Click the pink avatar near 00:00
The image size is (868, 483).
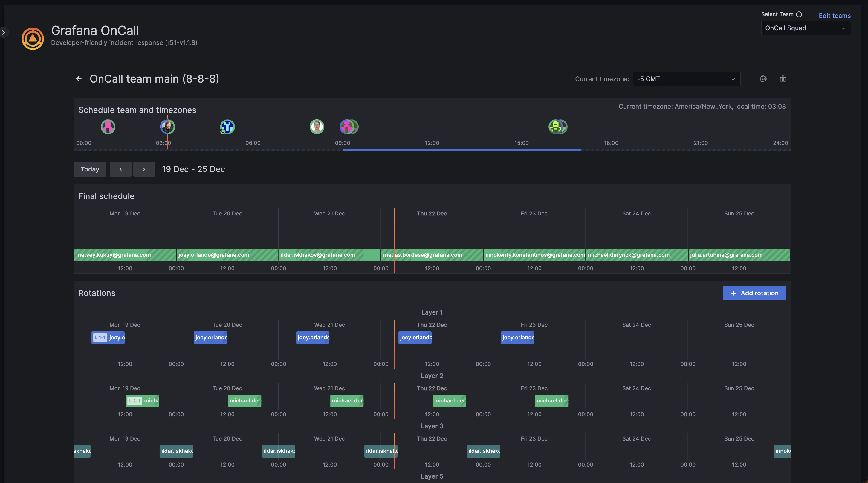pyautogui.click(x=108, y=127)
